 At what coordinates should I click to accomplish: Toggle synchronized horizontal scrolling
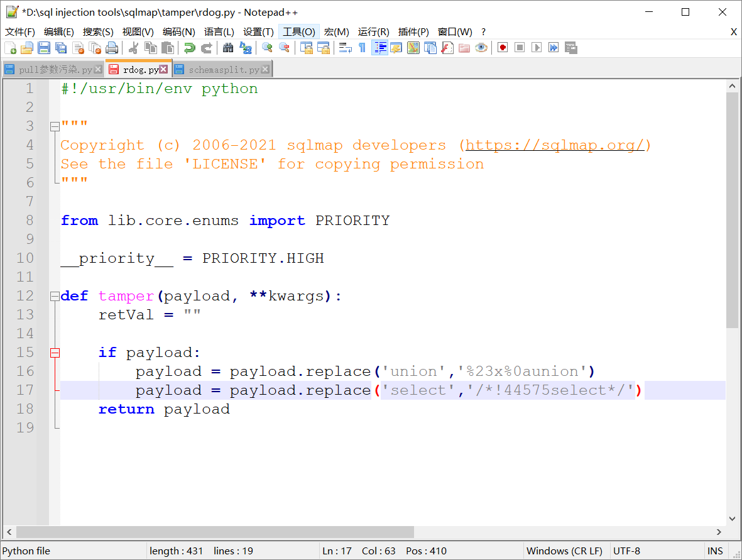(324, 48)
